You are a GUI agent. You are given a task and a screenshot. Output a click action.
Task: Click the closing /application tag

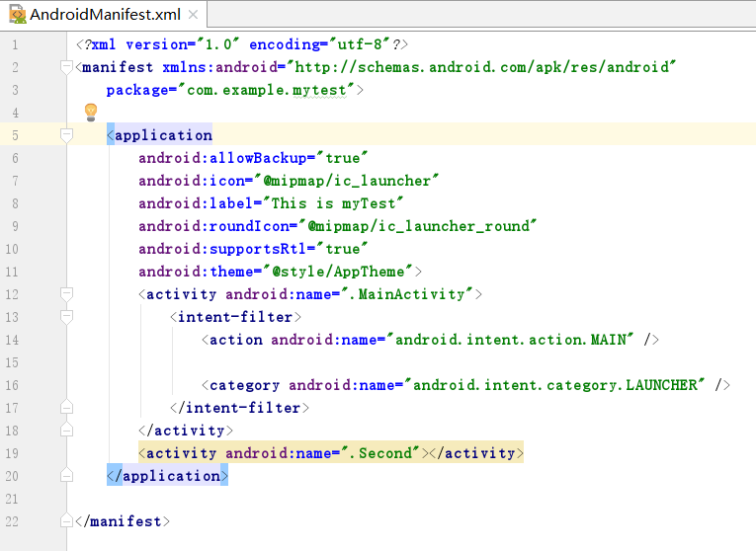pos(167,476)
